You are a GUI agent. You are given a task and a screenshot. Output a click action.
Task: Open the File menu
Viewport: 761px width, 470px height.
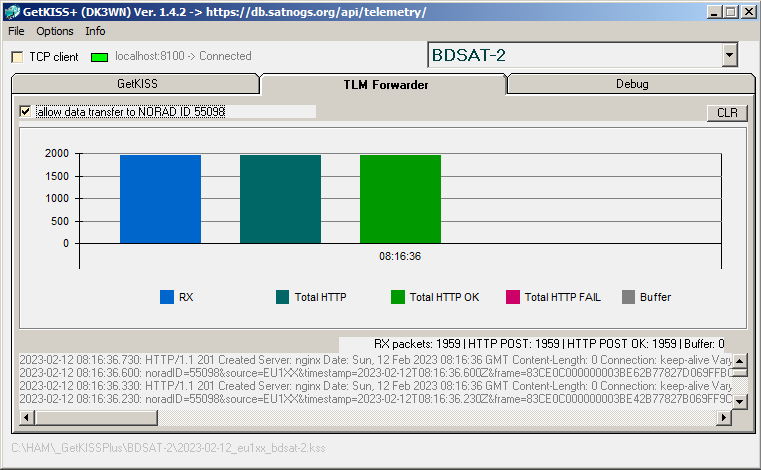(16, 31)
